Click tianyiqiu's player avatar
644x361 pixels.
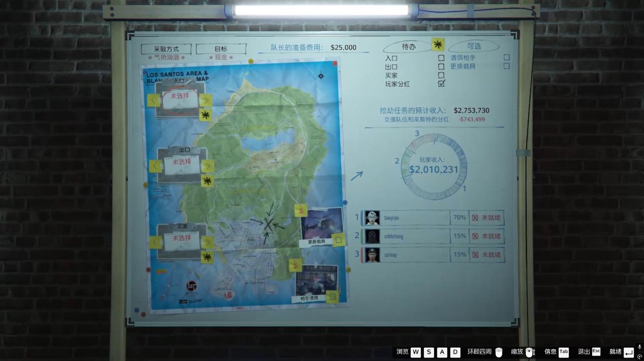372,218
